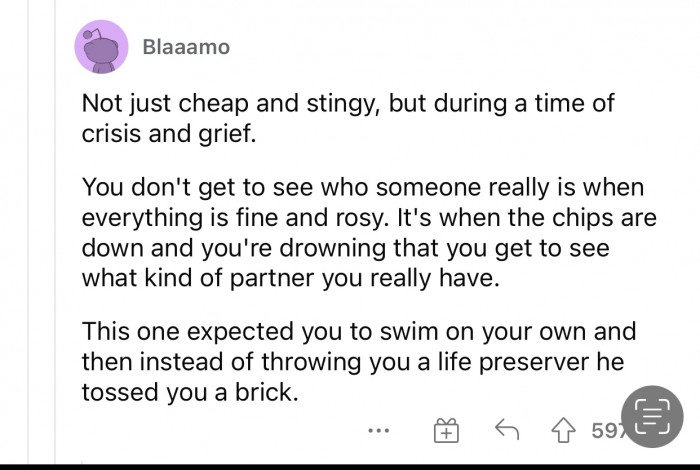Screen dimensions: 700x470
Task: Click the line starting "Not just cheap and stingy"
Action: 348,103
